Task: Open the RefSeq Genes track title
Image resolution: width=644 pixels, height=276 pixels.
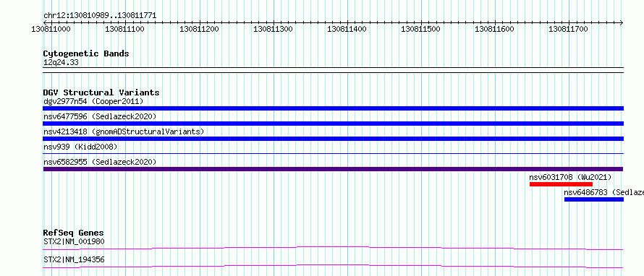Action: pos(74,233)
